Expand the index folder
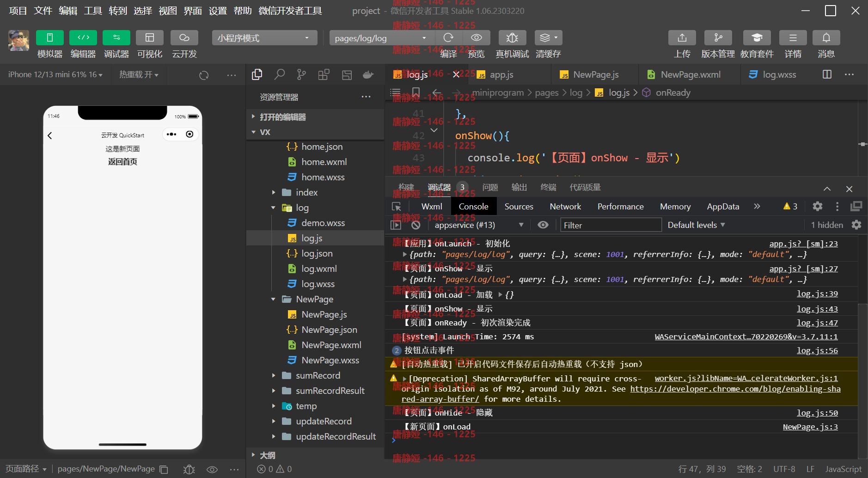The height and width of the screenshot is (478, 868). click(315, 192)
